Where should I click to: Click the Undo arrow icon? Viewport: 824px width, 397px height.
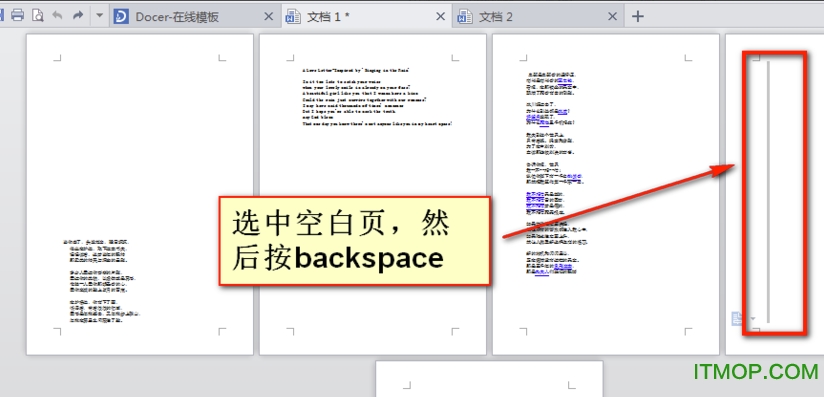tap(57, 15)
